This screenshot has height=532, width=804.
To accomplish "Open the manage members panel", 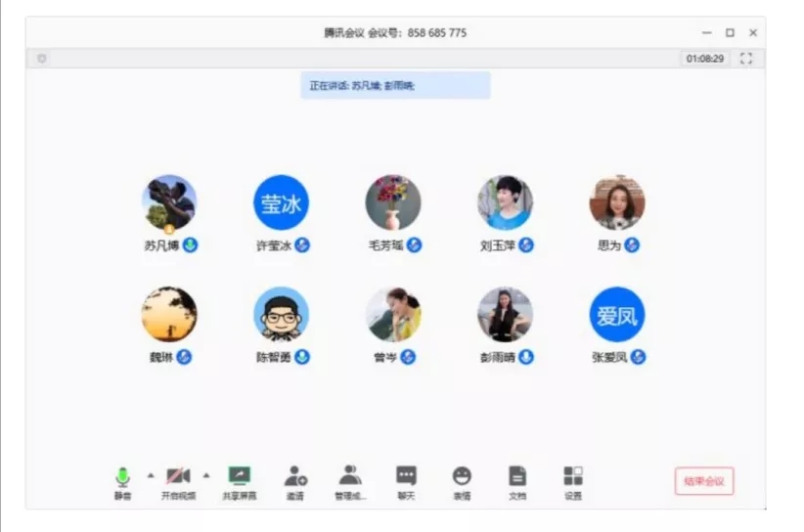I will pyautogui.click(x=350, y=477).
